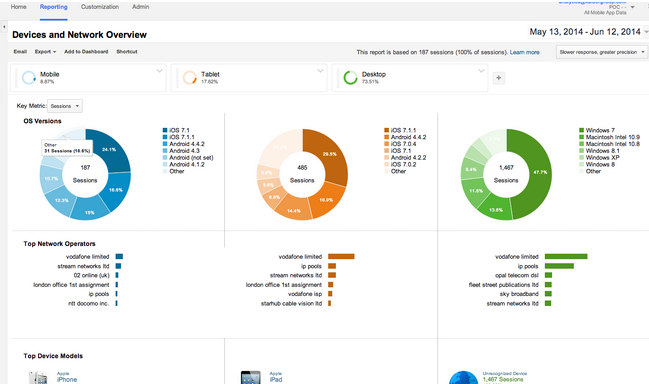Open the Mobile segment chevron menu

(159, 71)
